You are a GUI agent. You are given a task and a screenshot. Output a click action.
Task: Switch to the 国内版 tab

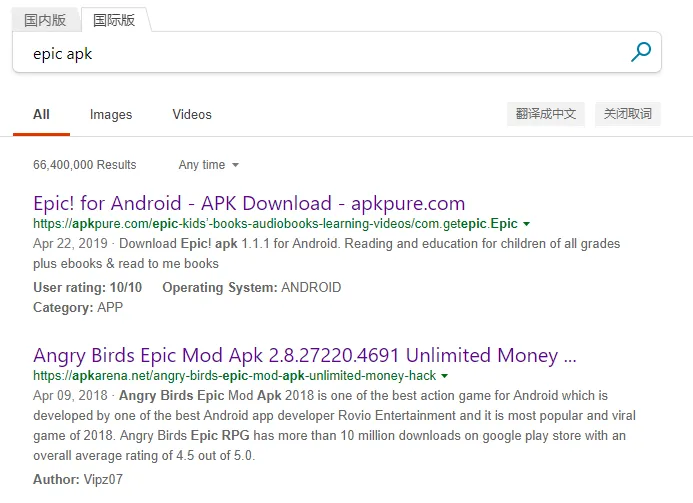click(45, 20)
